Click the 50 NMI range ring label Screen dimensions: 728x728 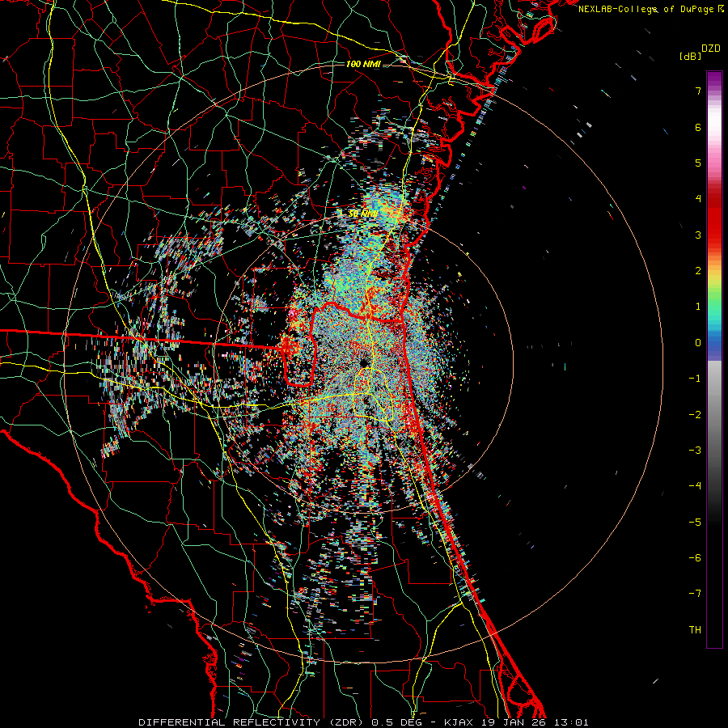(x=363, y=214)
